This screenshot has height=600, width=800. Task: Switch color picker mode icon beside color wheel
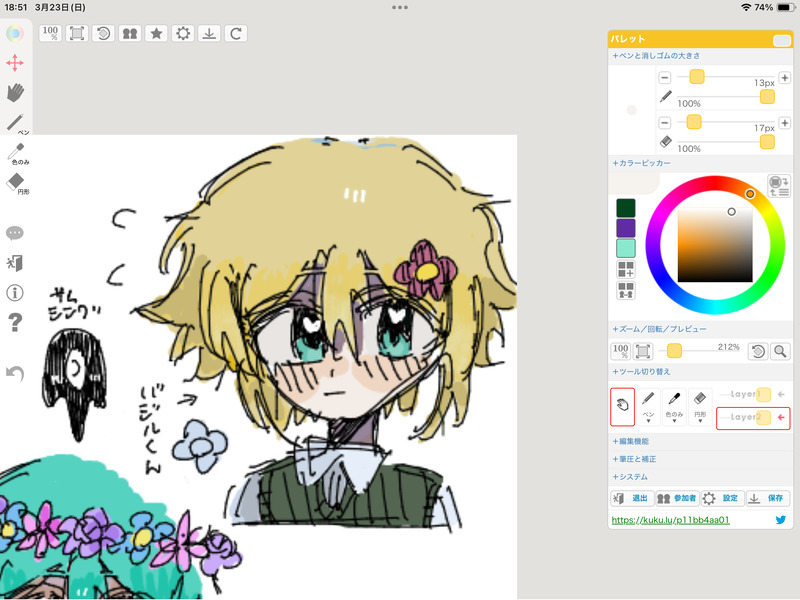pos(779,186)
